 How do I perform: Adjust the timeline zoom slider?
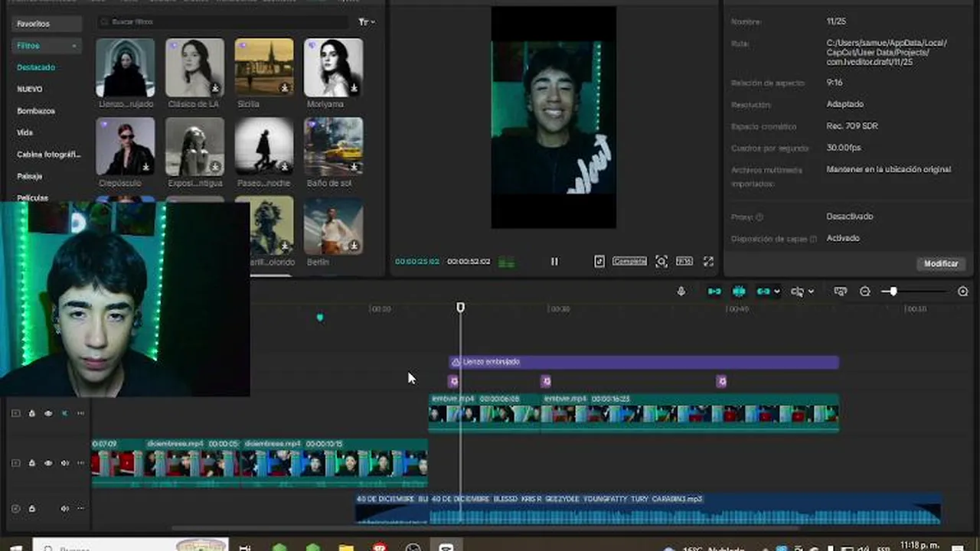[893, 292]
